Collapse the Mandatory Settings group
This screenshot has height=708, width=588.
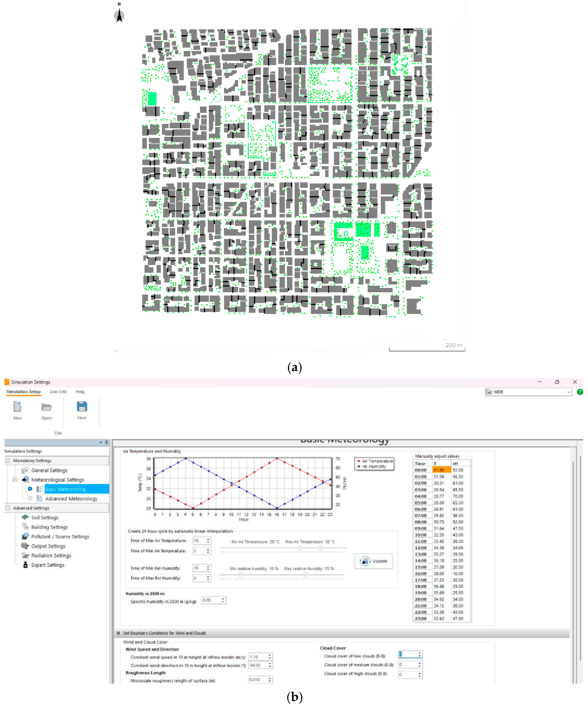(7, 461)
